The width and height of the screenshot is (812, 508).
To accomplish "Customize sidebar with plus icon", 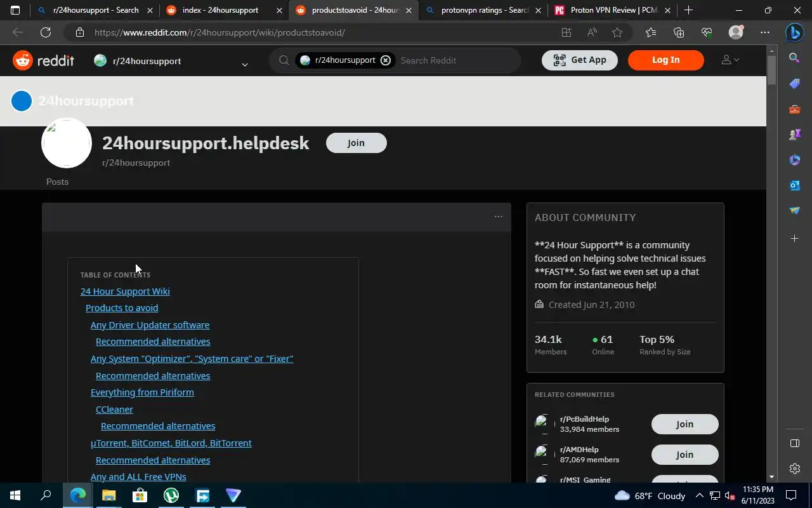I will (794, 239).
